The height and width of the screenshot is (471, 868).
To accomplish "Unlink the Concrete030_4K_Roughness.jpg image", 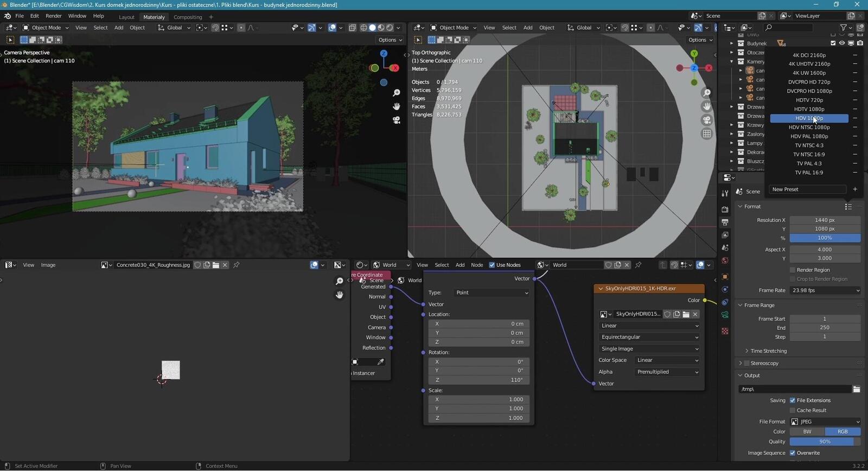I will [x=225, y=265].
